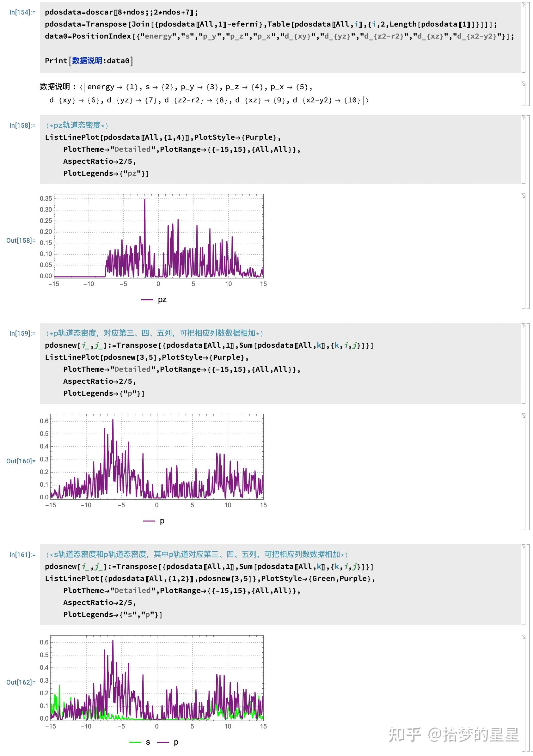
Task: Click the purple p legend swatch in last plot
Action: click(163, 742)
